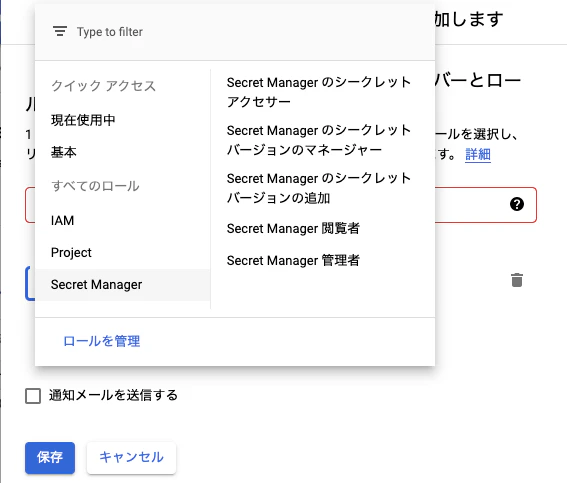Enable 通知メールを送信する checkbox
Viewport: 567px width, 483px height.
(33, 396)
